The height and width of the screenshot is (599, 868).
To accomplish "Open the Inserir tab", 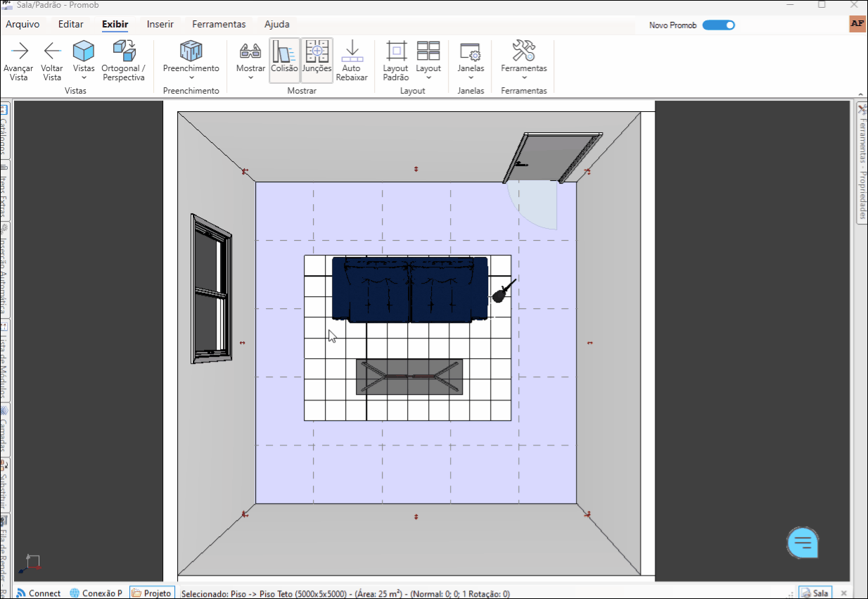I will point(160,24).
